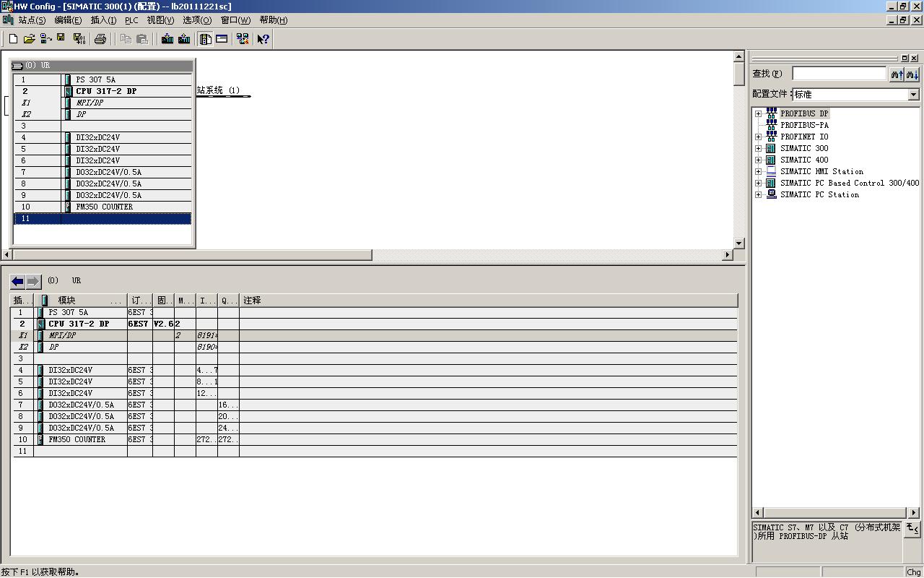Close the hardware catalog panel
924x578 pixels.
(x=915, y=58)
